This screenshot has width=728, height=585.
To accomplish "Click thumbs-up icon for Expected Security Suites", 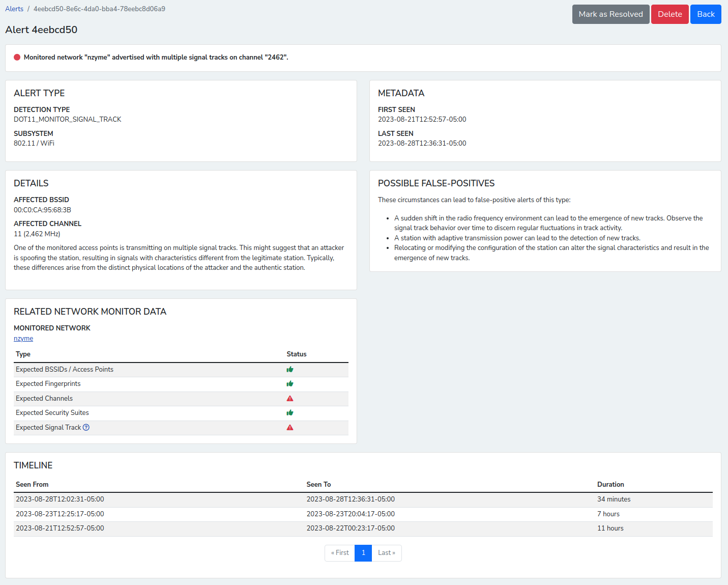I will coord(290,413).
